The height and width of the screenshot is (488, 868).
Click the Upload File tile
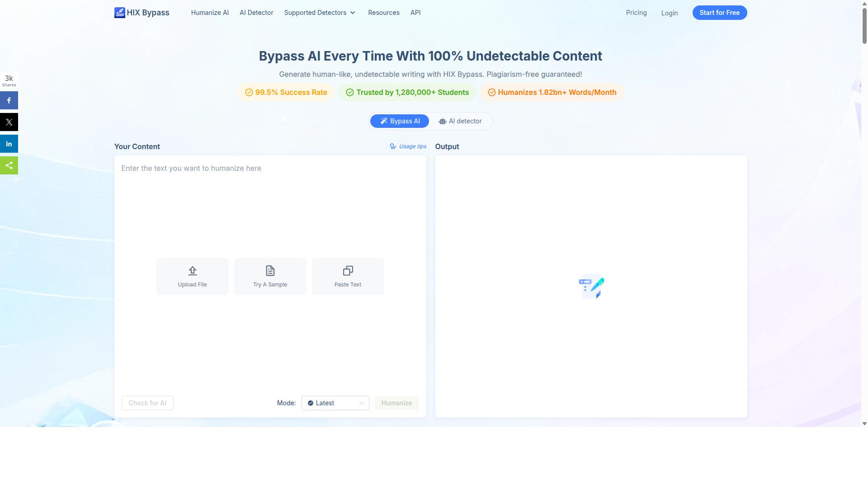pos(192,277)
